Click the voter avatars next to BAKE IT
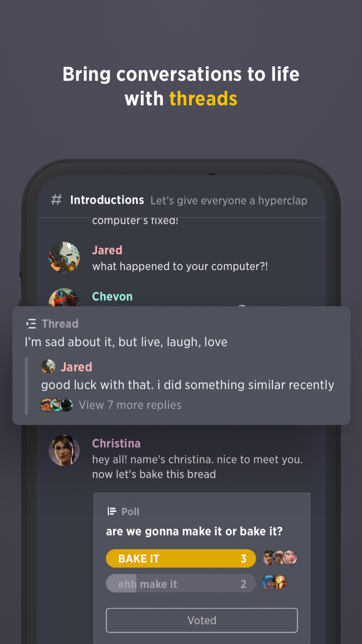This screenshot has width=362, height=644. click(279, 558)
